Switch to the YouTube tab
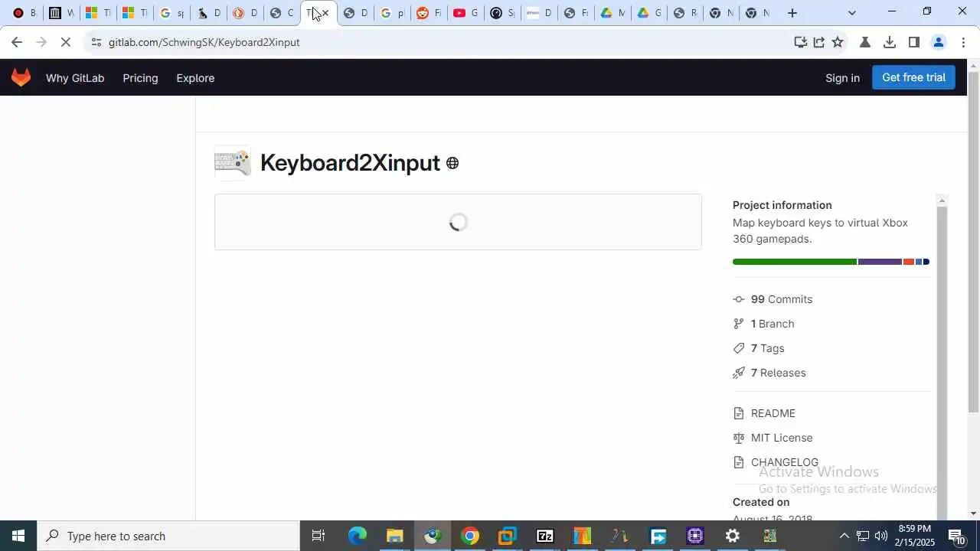The width and height of the screenshot is (980, 551). 465,13
